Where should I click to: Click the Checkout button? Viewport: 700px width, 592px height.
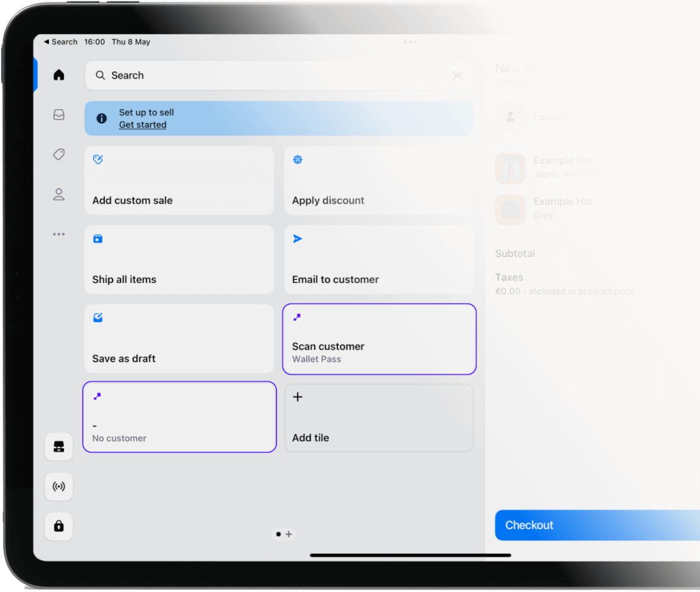(597, 525)
